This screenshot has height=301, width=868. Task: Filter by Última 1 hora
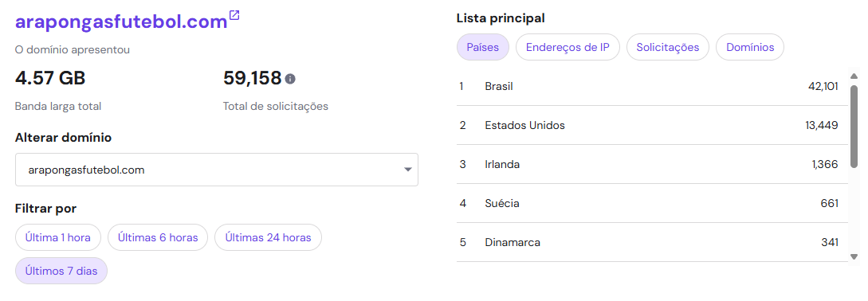click(x=58, y=237)
